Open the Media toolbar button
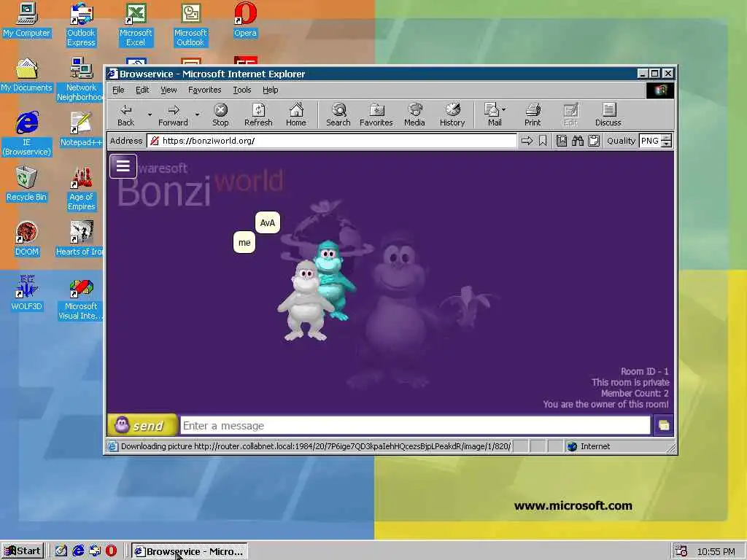 click(414, 114)
